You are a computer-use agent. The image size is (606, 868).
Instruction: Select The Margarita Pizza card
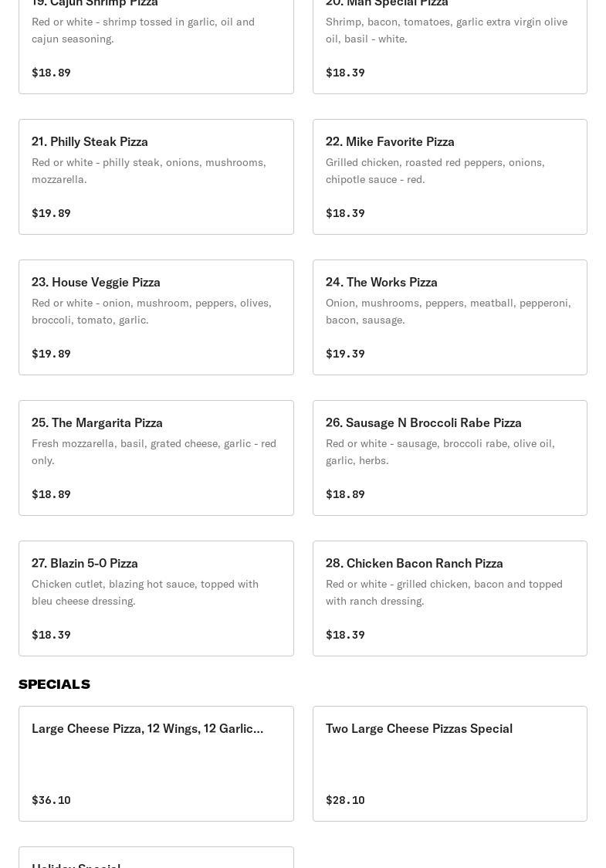click(x=156, y=458)
